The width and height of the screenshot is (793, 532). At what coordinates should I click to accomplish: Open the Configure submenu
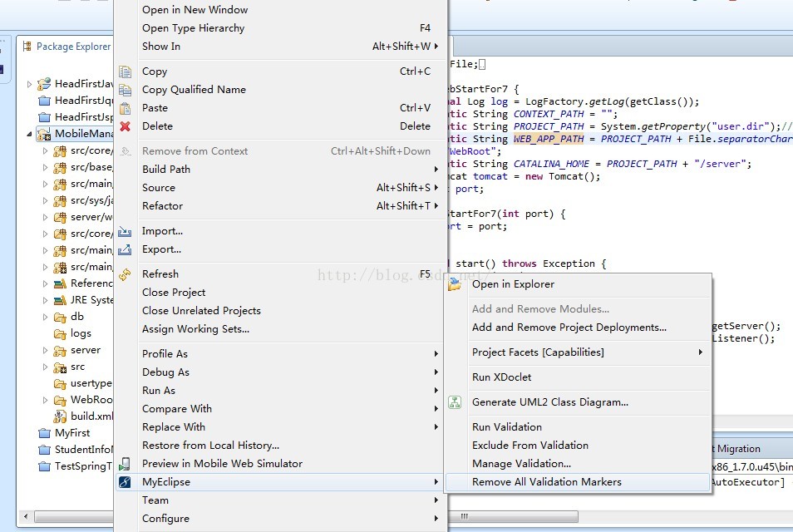[279, 519]
